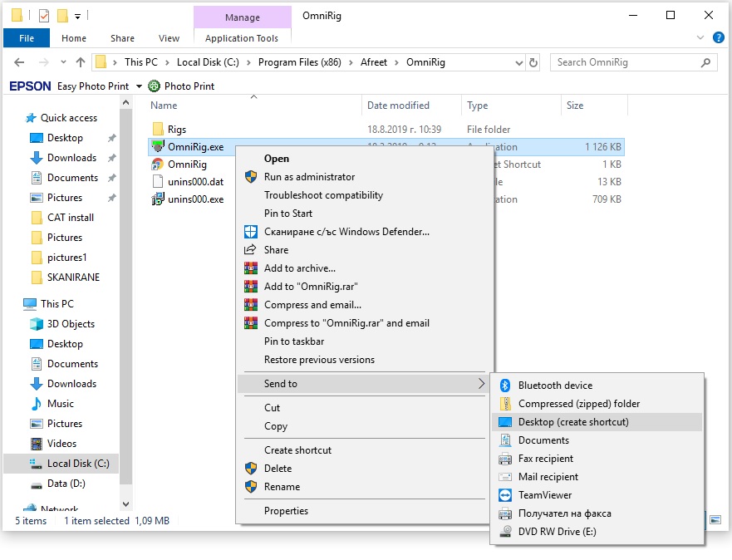This screenshot has width=732, height=560.
Task: Open the Quick Access Toolbar customize dropdown
Action: [x=77, y=17]
